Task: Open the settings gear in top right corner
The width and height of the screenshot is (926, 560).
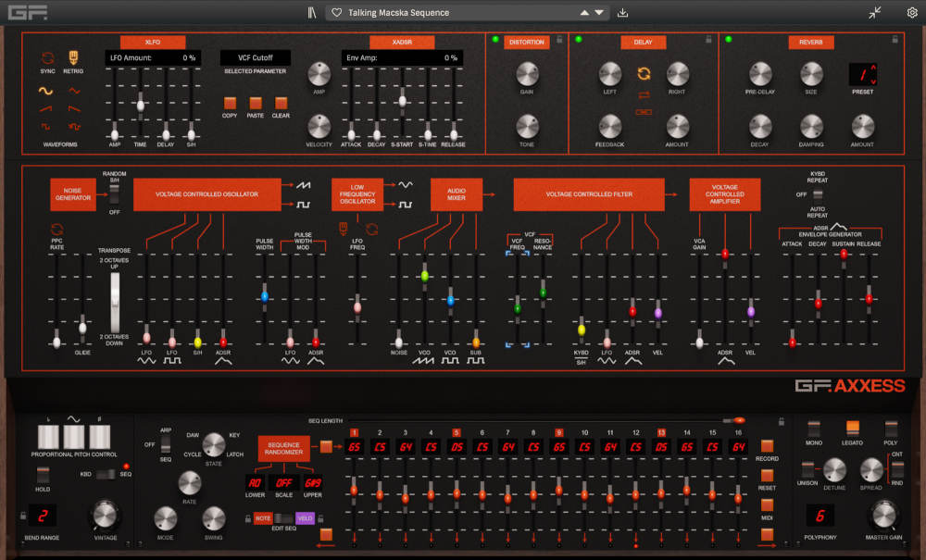Action: point(911,11)
